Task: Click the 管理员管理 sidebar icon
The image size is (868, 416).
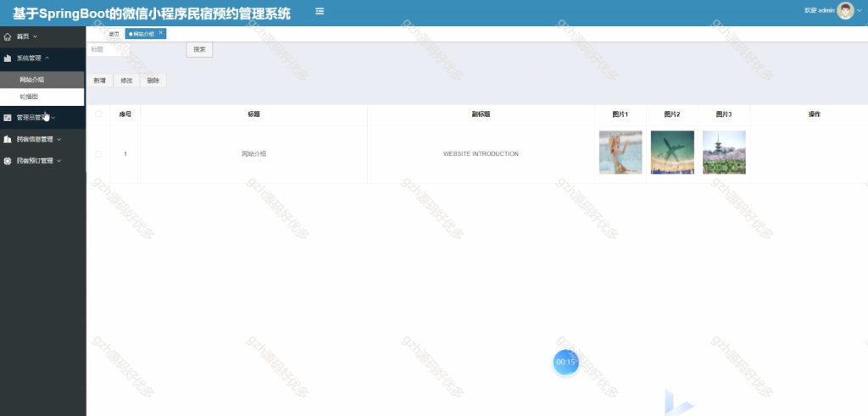Action: point(7,117)
